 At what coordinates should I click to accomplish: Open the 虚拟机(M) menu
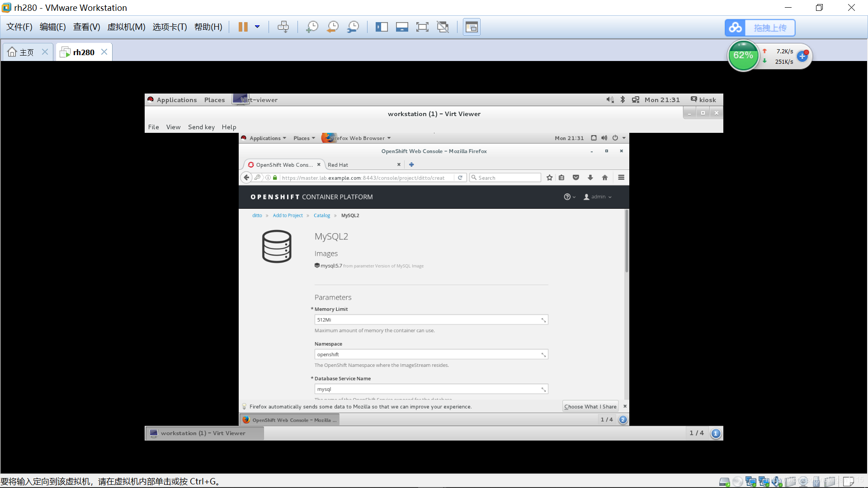pos(126,27)
